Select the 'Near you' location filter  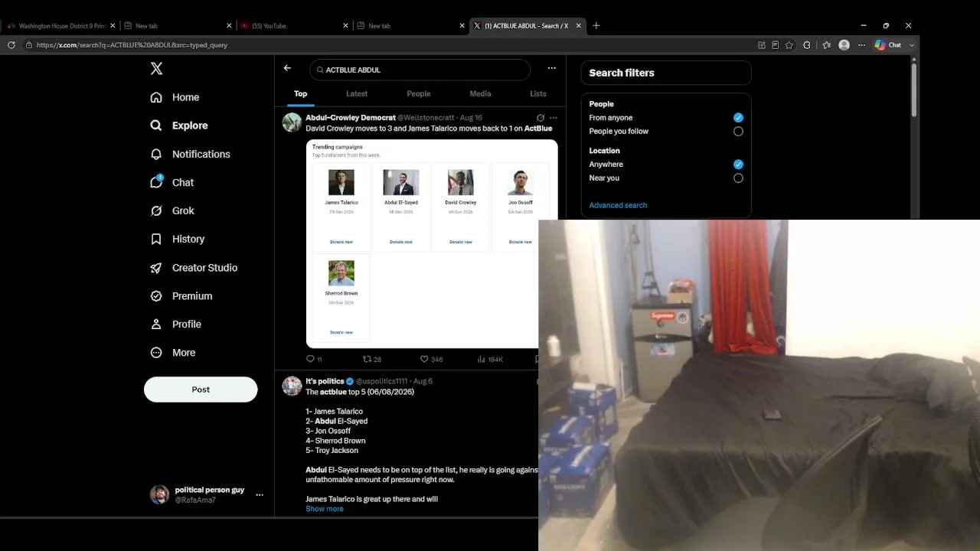click(738, 178)
